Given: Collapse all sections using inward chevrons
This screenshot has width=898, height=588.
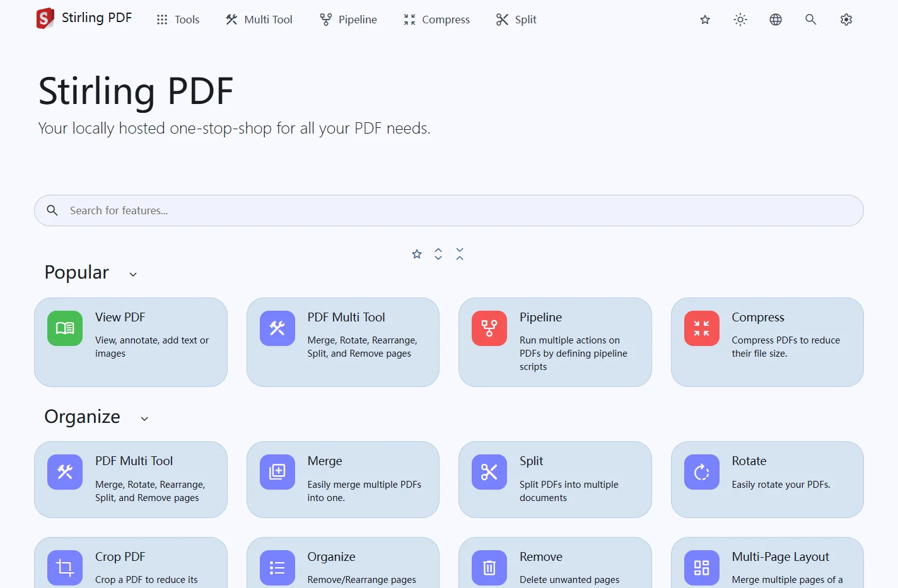Looking at the screenshot, I should pos(460,254).
